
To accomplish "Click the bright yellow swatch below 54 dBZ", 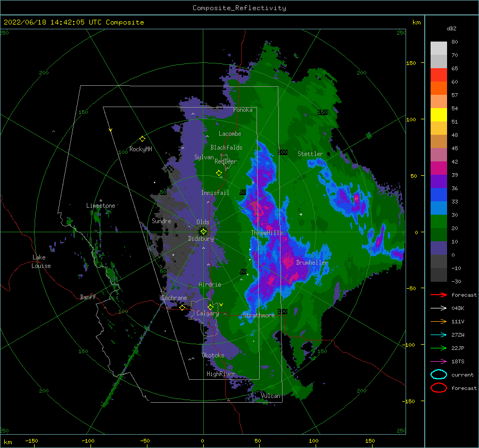I will coord(439,115).
